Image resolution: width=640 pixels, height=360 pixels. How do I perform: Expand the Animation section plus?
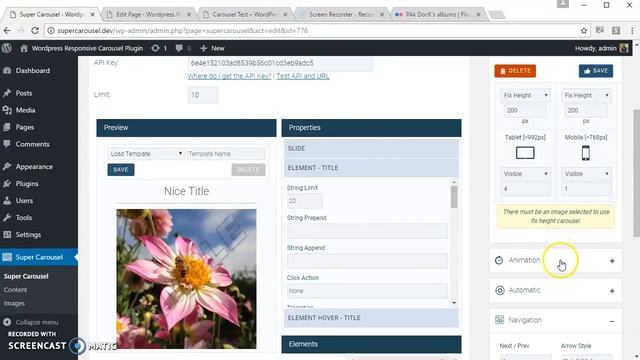[612, 261]
